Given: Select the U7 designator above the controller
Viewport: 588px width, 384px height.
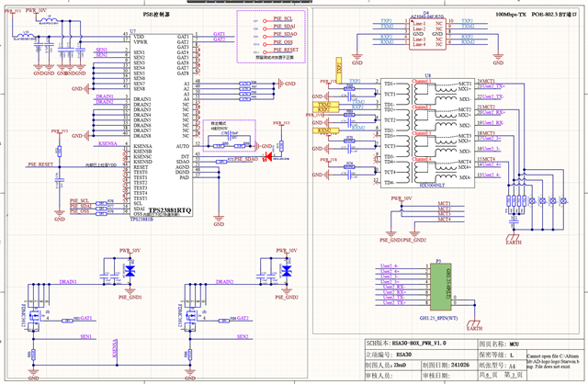Looking at the screenshot, I should click(x=133, y=31).
